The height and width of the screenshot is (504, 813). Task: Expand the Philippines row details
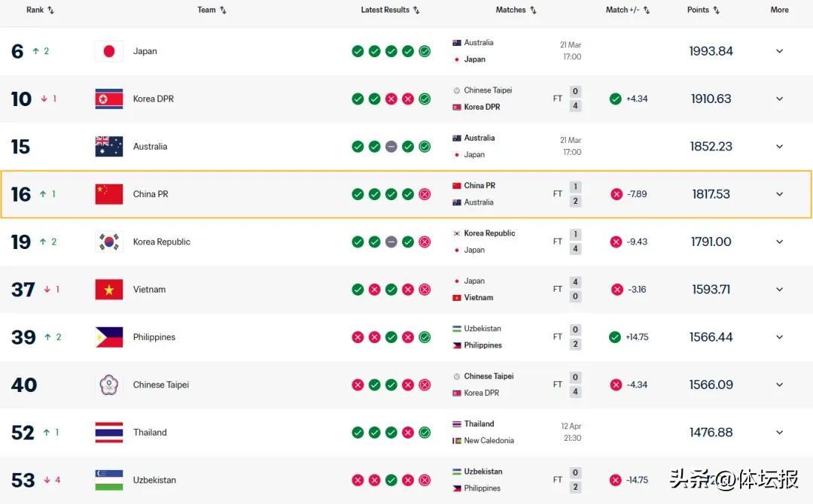pyautogui.click(x=779, y=337)
